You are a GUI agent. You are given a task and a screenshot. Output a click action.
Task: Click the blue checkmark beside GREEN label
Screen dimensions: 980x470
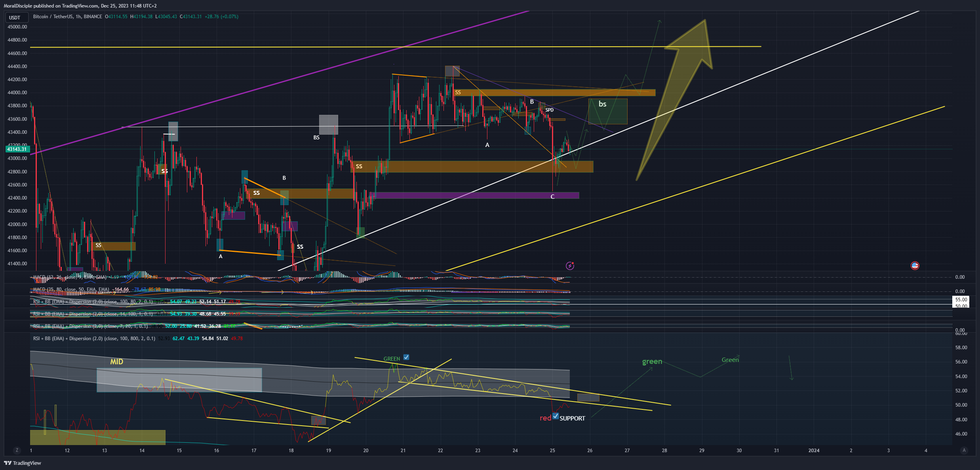[x=406, y=357]
